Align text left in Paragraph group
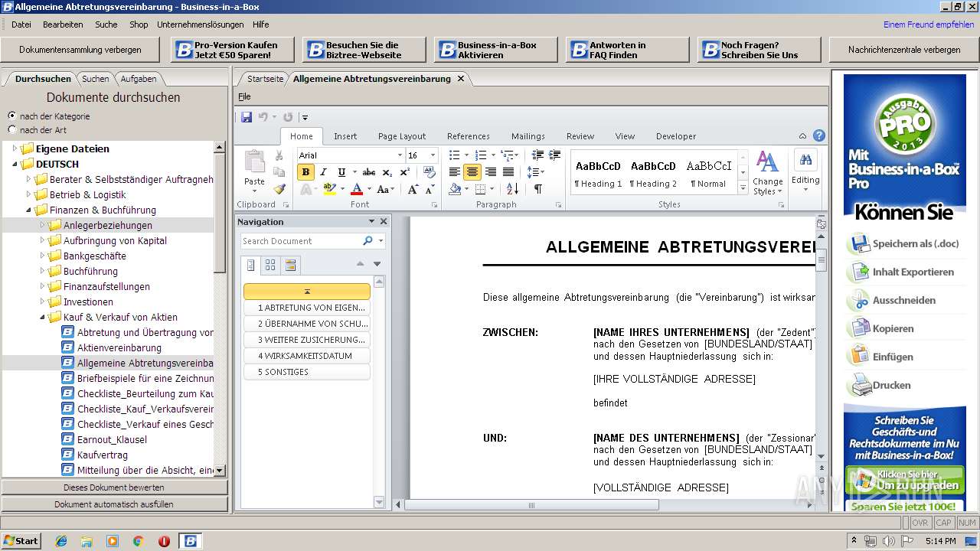 (455, 172)
